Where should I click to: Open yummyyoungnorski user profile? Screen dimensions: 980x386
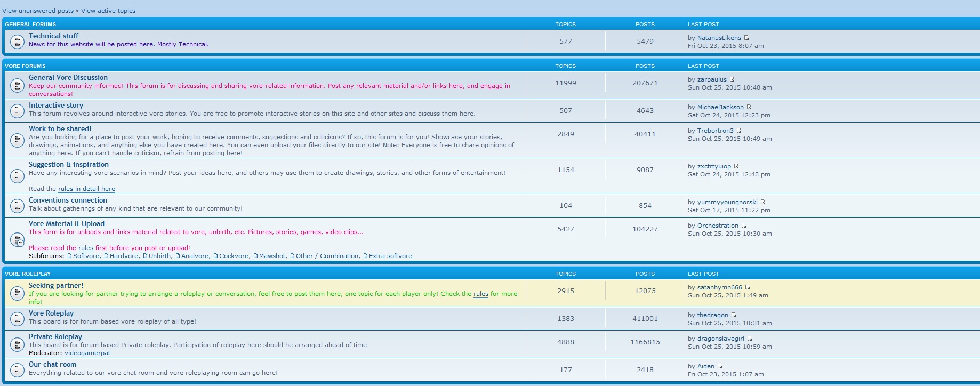727,202
